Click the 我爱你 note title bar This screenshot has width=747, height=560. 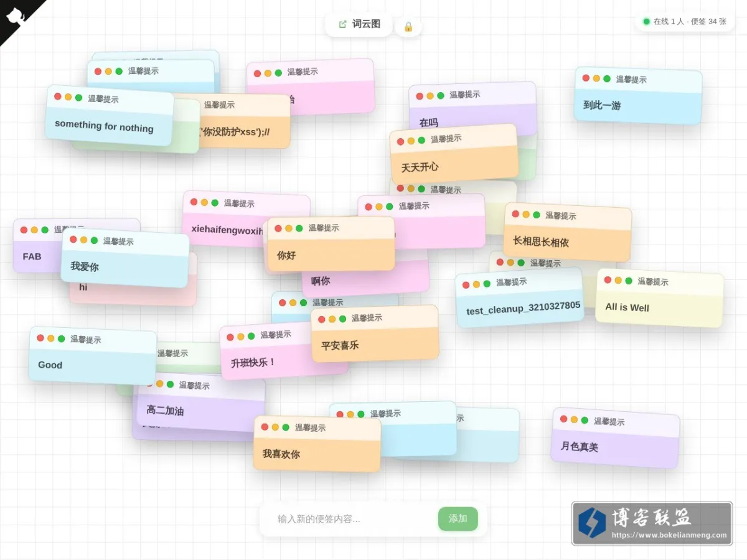click(x=126, y=241)
